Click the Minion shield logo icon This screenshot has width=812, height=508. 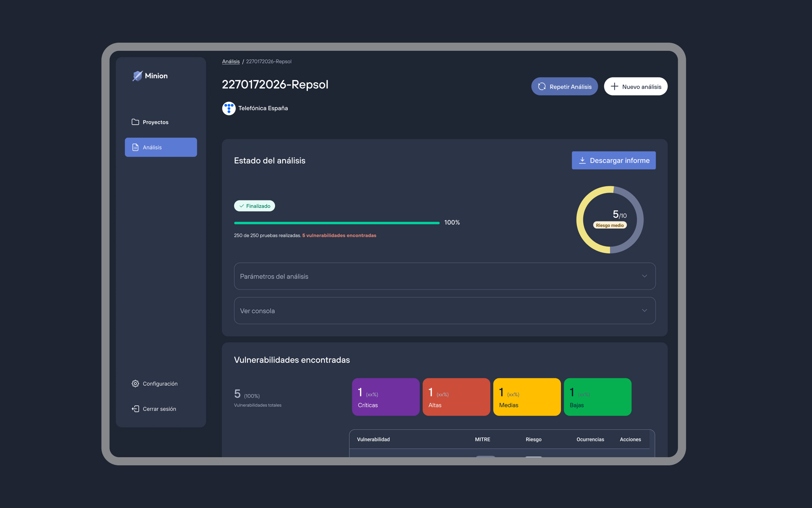[x=137, y=76]
